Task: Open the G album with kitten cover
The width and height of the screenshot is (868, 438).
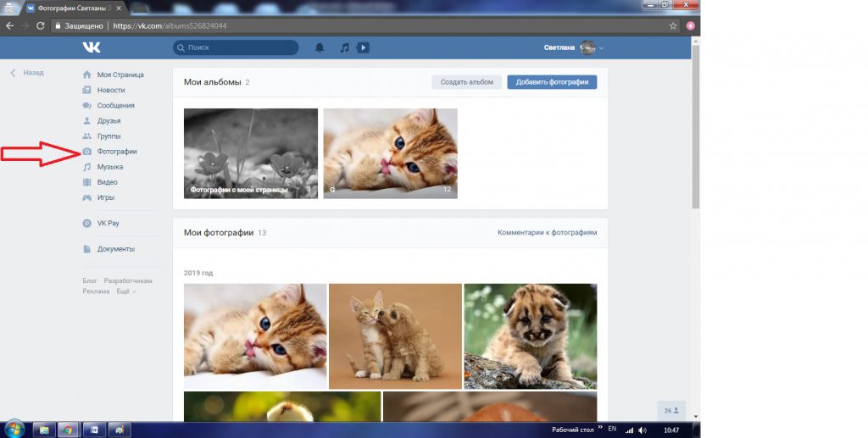Action: [390, 153]
